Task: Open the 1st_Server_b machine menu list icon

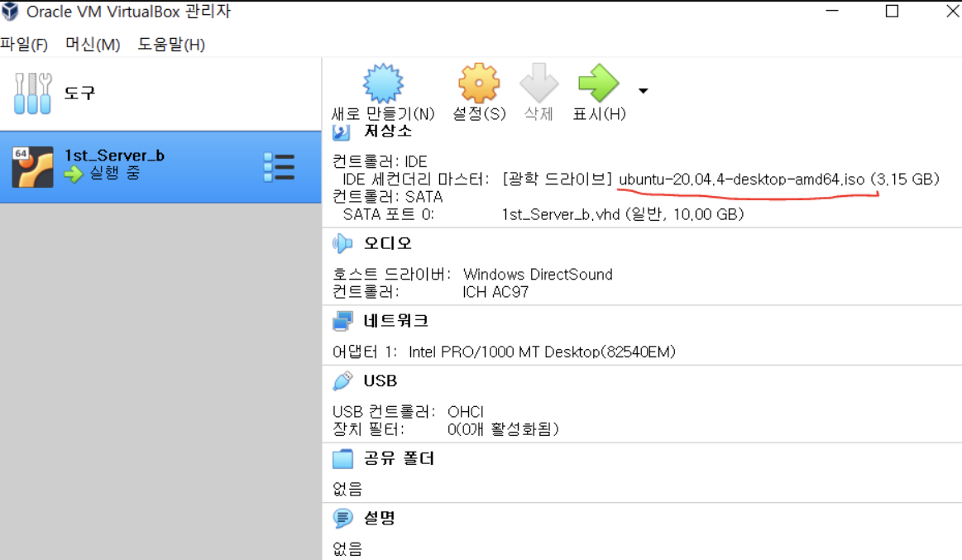Action: pos(279,167)
